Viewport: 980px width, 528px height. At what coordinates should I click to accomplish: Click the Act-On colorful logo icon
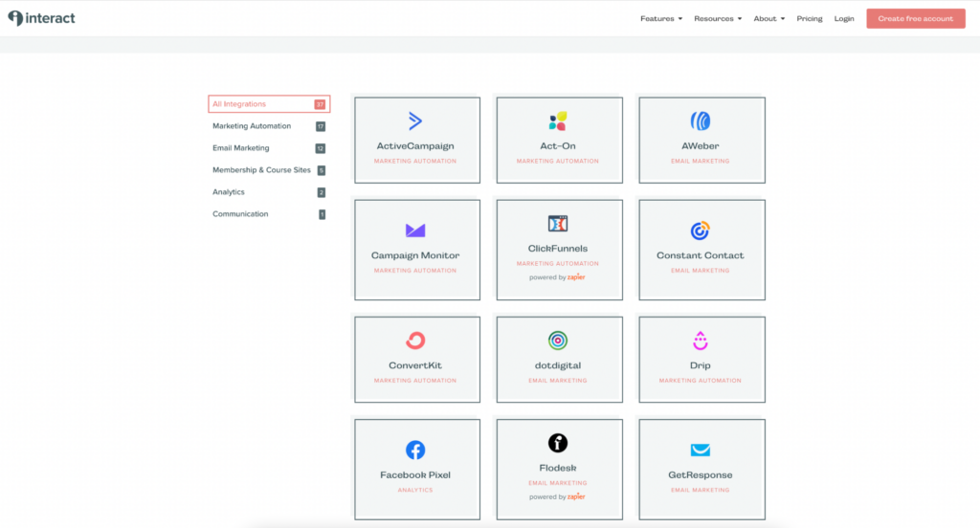coord(558,121)
